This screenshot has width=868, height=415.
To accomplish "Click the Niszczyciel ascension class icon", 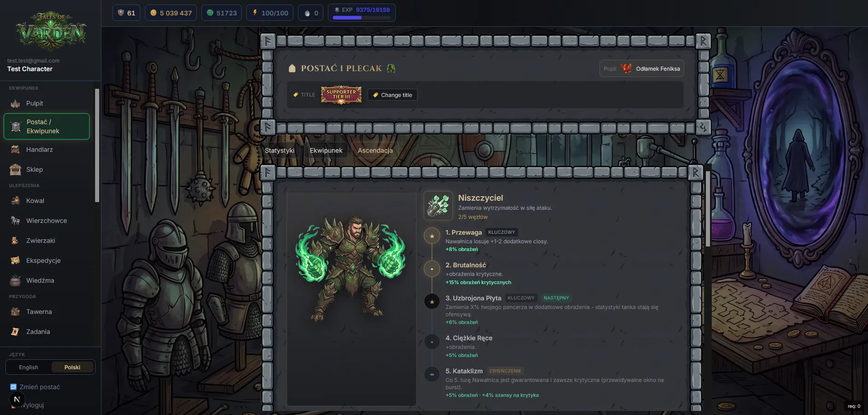I will [438, 206].
